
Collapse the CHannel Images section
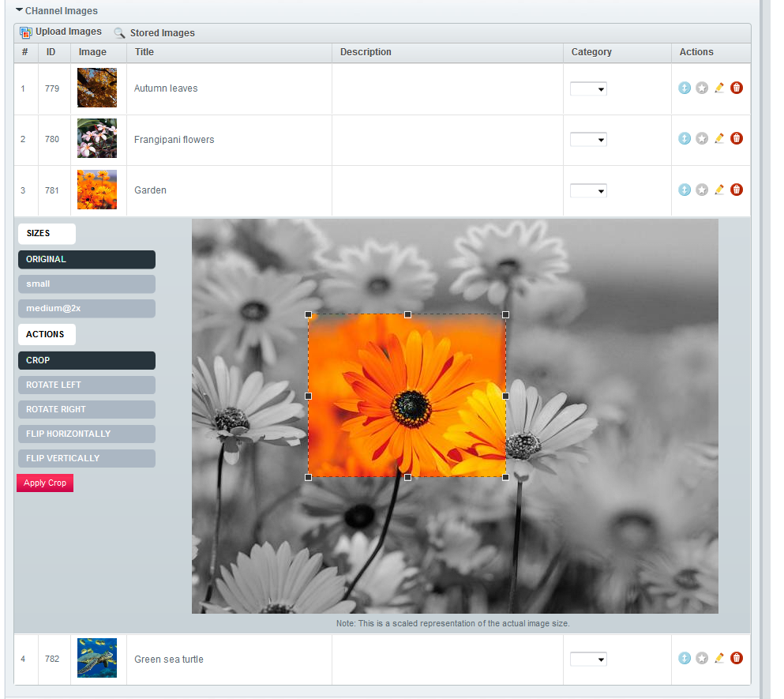[x=19, y=10]
